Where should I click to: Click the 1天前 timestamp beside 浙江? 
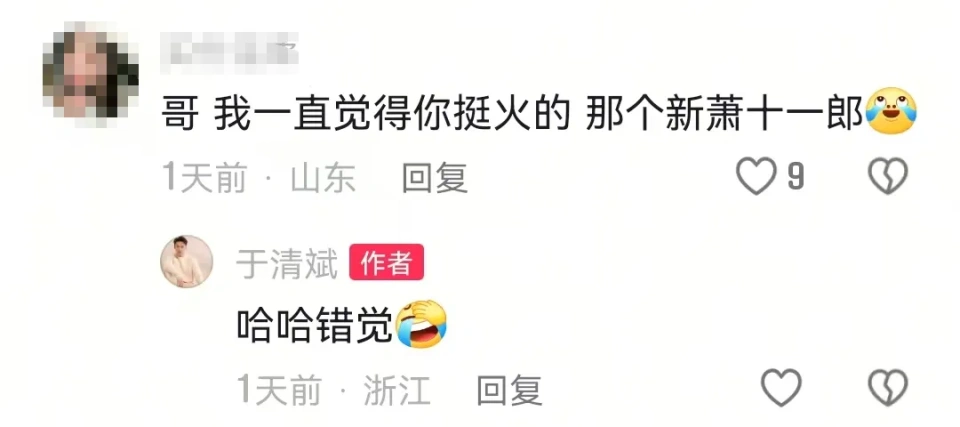[x=279, y=390]
